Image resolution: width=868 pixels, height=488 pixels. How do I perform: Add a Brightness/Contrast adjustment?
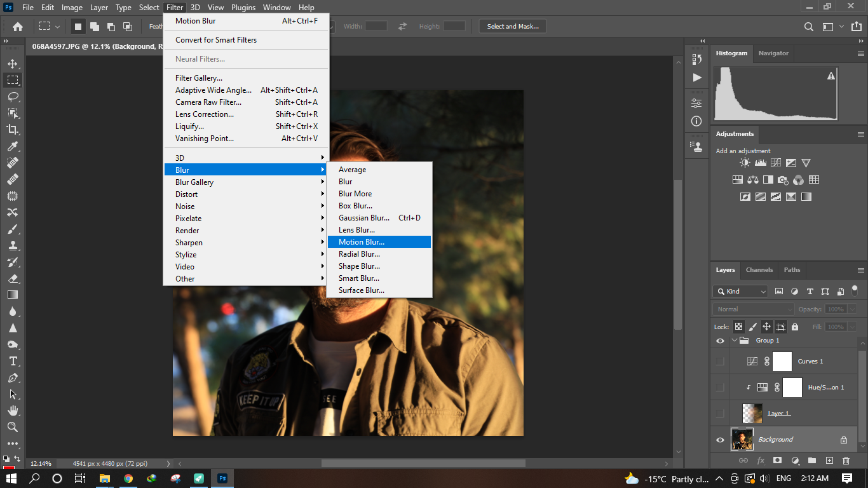745,163
